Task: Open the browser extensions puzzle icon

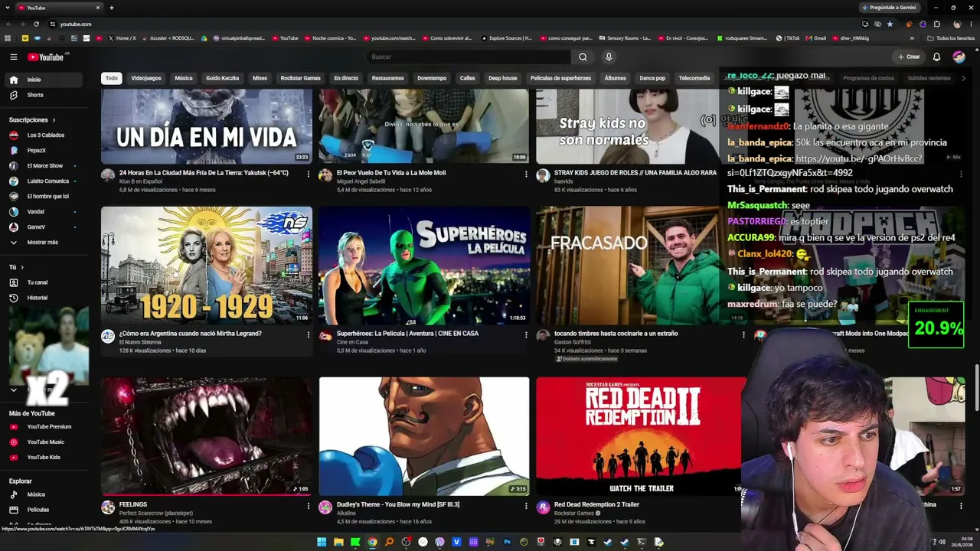Action: [x=936, y=24]
